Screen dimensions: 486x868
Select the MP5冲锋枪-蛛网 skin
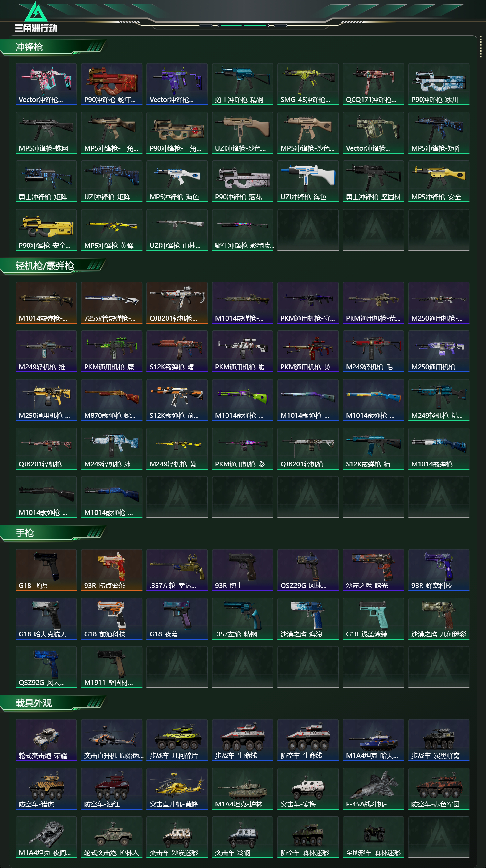click(x=46, y=133)
